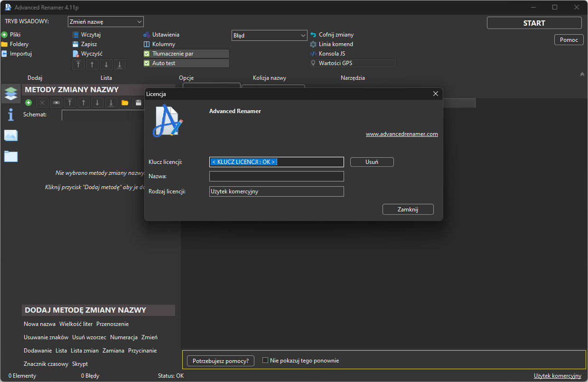
Task: Clear the list with Wyczyść
Action: pyautogui.click(x=87, y=54)
